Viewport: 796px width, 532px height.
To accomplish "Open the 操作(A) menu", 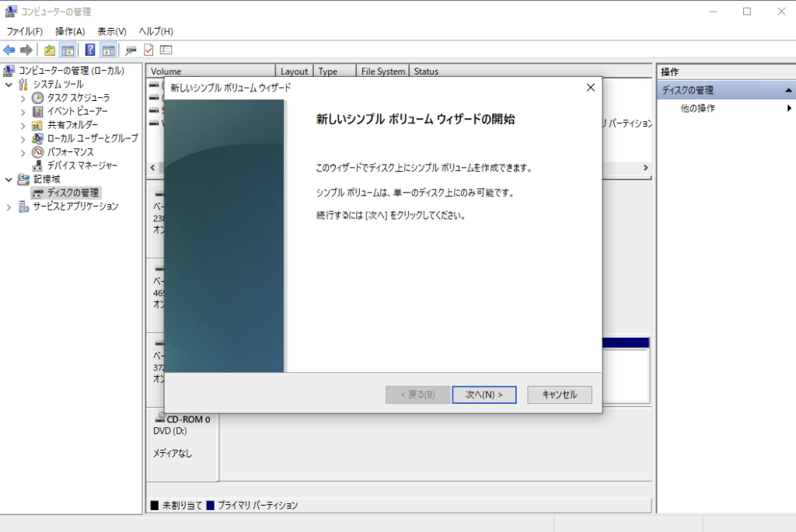I will [70, 31].
